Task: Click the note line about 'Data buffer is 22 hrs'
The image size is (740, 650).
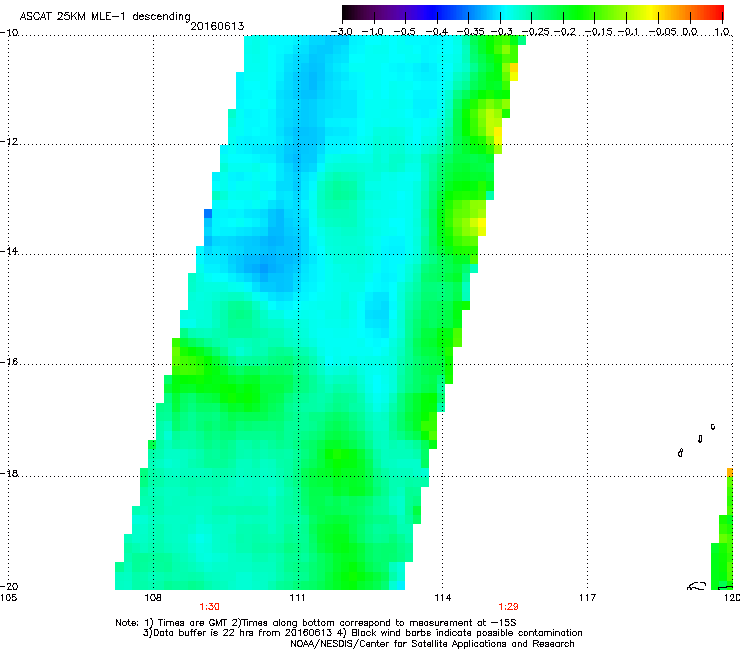Action: pos(362,633)
